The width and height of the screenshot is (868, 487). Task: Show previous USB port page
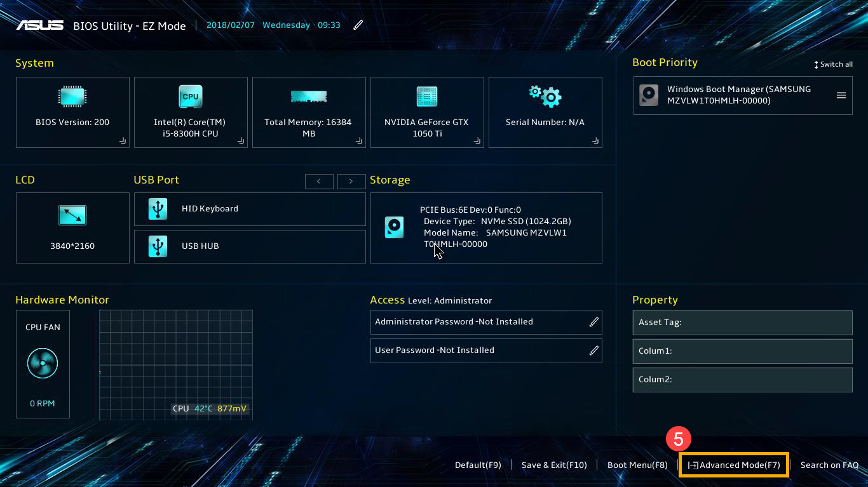tap(319, 181)
